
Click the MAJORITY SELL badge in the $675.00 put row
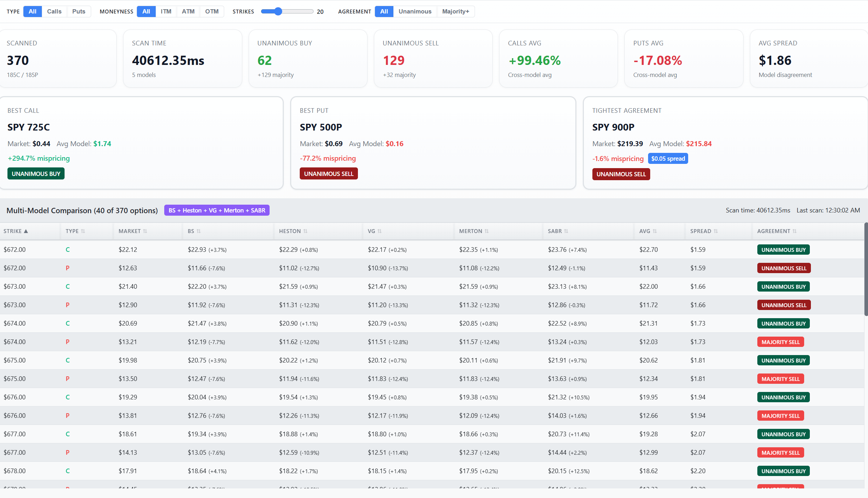click(x=780, y=379)
